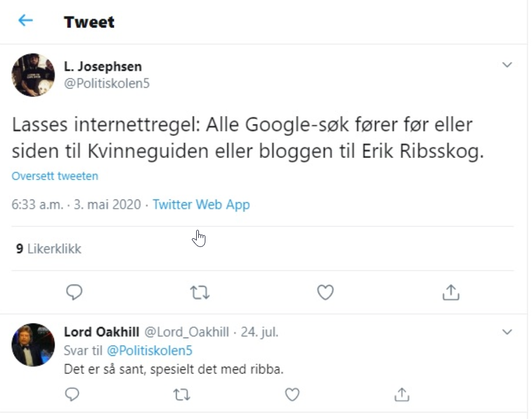Reply to L. Josephsen's main tweet

[x=74, y=292]
